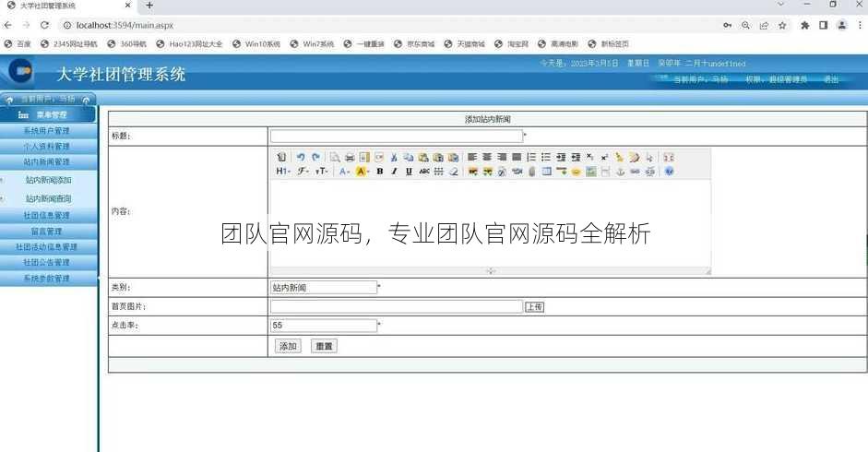Open 留言管理 in the sidebar

[48, 231]
